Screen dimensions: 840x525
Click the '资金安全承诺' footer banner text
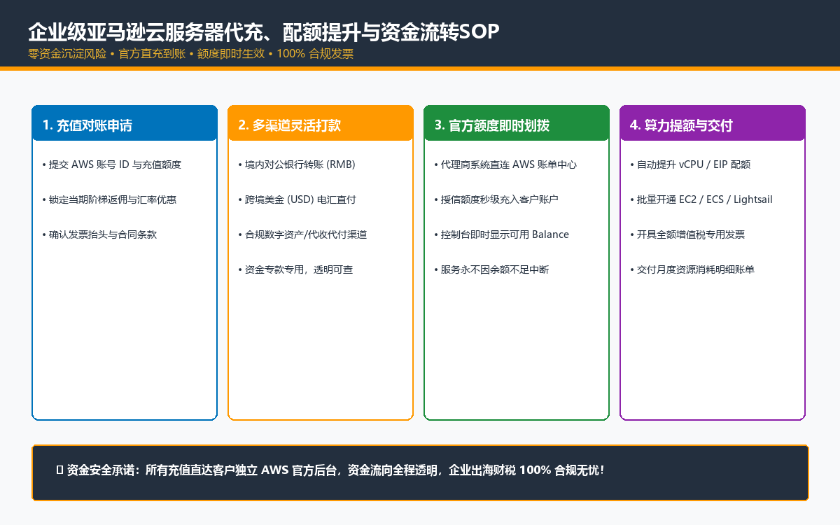coord(330,470)
